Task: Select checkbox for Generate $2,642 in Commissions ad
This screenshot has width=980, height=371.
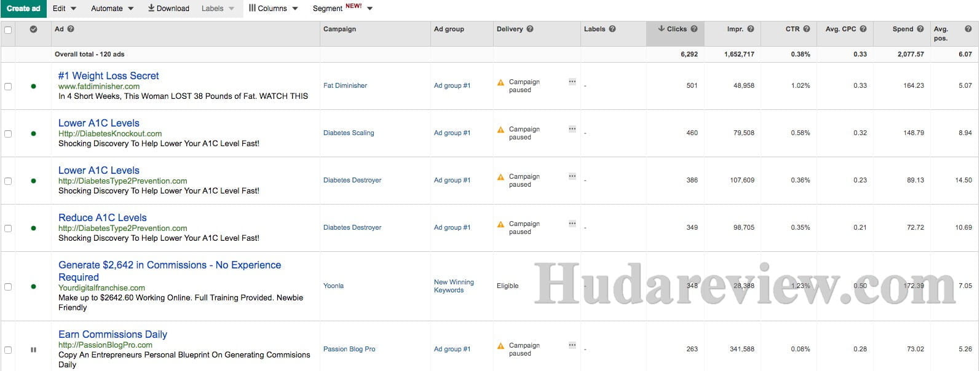Action: click(x=8, y=287)
